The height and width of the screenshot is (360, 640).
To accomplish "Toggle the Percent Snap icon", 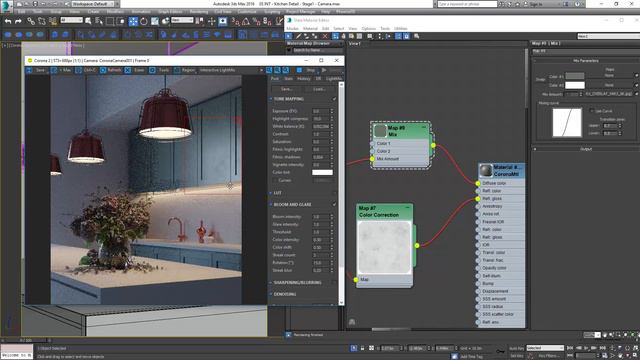I will pyautogui.click(x=257, y=21).
